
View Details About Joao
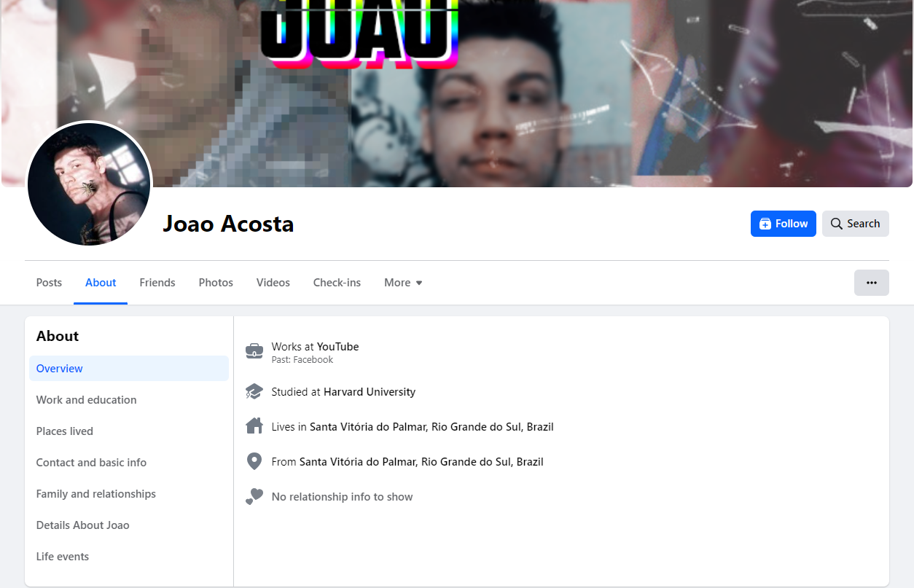(129, 525)
